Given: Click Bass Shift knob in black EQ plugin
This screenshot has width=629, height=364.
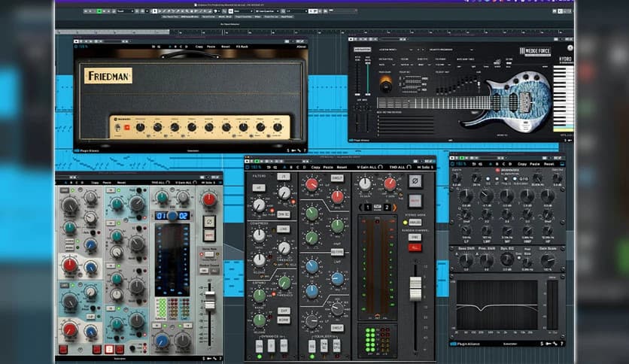Looking at the screenshot, I should point(466,260).
